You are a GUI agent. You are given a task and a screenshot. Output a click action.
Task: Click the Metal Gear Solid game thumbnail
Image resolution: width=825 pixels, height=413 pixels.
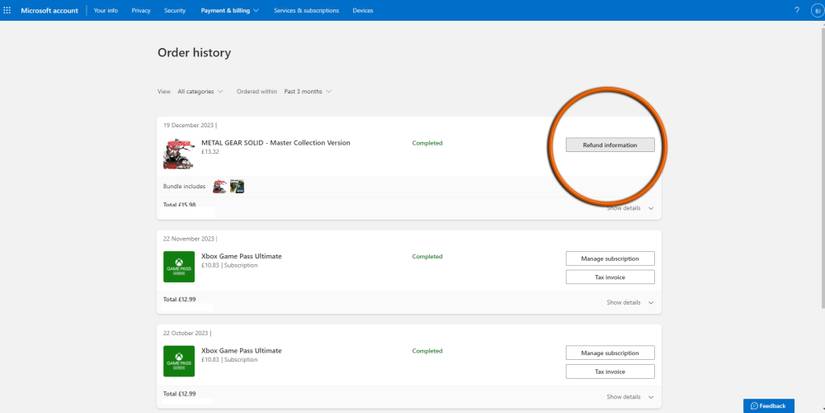click(x=178, y=153)
